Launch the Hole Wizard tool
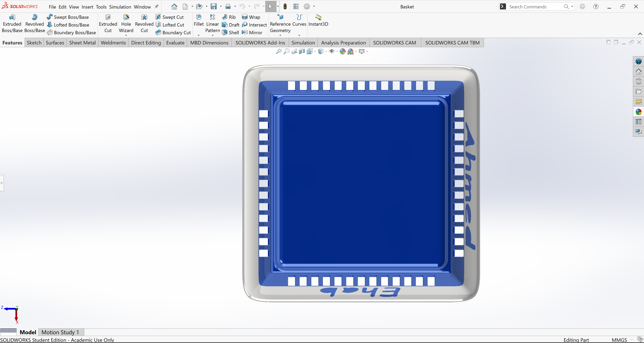Viewport: 644px width, 343px height. [x=126, y=23]
